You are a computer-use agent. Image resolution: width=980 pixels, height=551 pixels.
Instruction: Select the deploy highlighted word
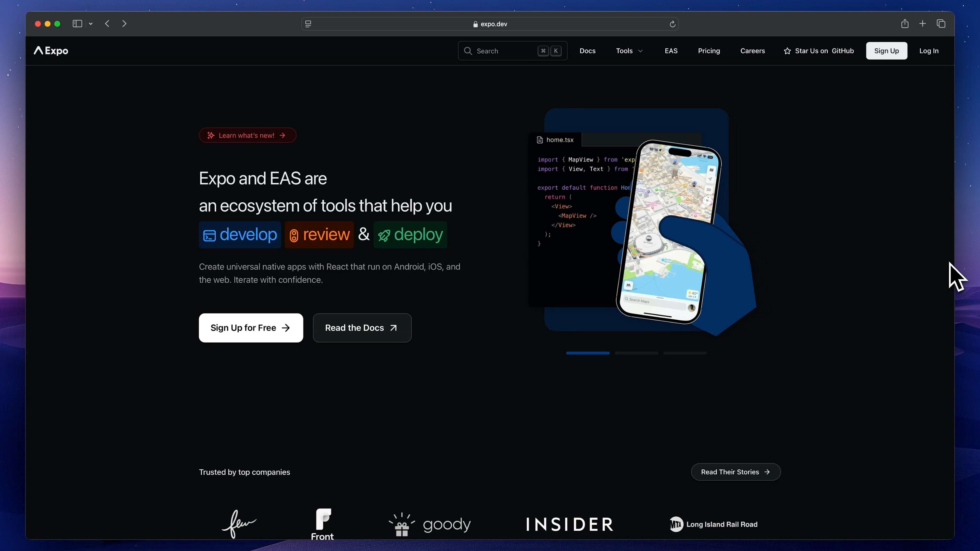pos(410,235)
